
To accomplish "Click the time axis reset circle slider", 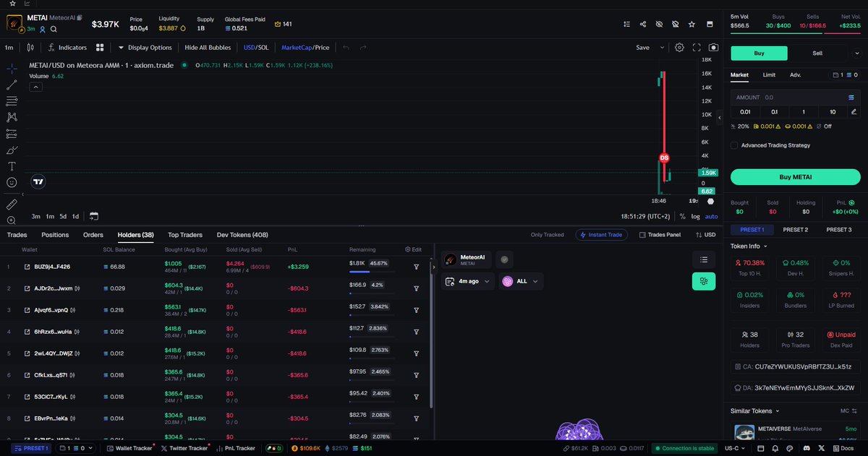I will (x=710, y=201).
